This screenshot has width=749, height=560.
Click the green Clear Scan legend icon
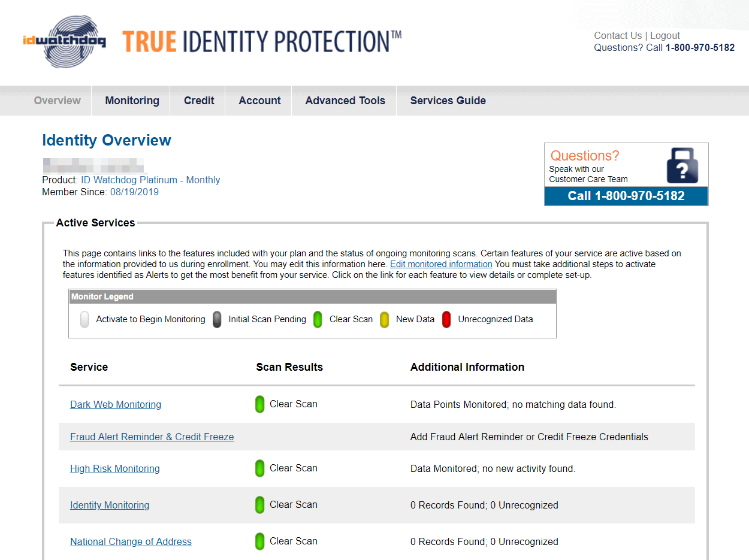318,320
